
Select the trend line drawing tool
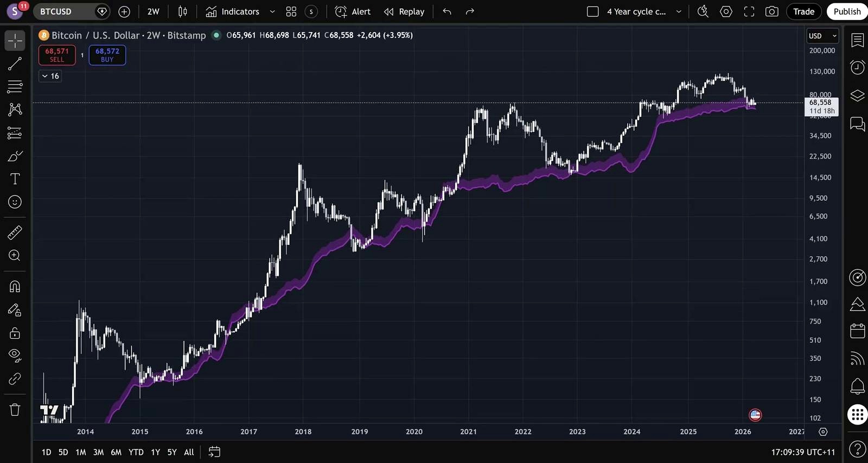pyautogui.click(x=15, y=64)
